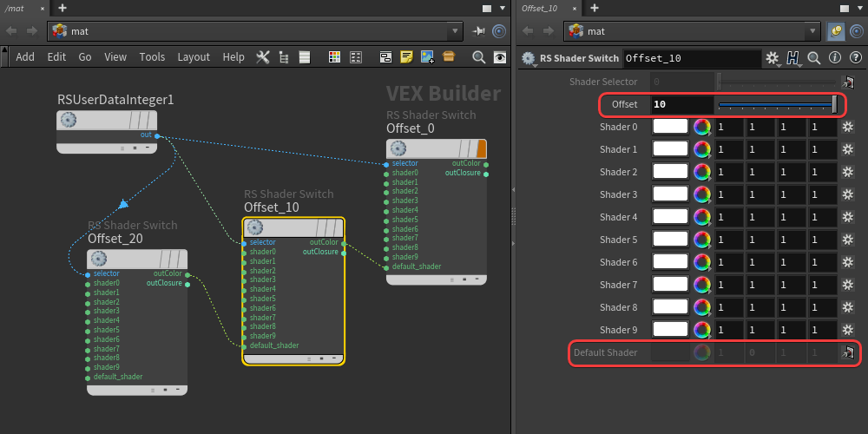Click the Offset value field showing 10
The height and width of the screenshot is (434, 868).
tap(682, 105)
